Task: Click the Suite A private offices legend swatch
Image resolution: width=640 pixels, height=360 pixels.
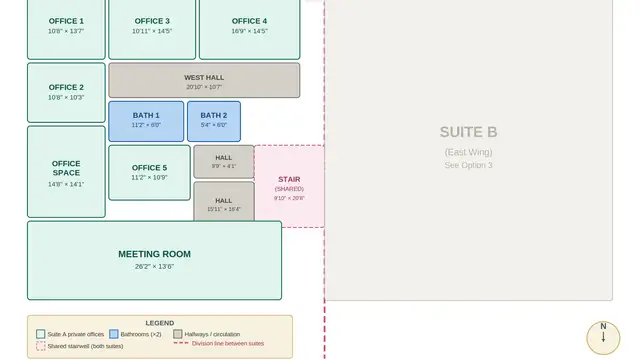Action: [40, 334]
